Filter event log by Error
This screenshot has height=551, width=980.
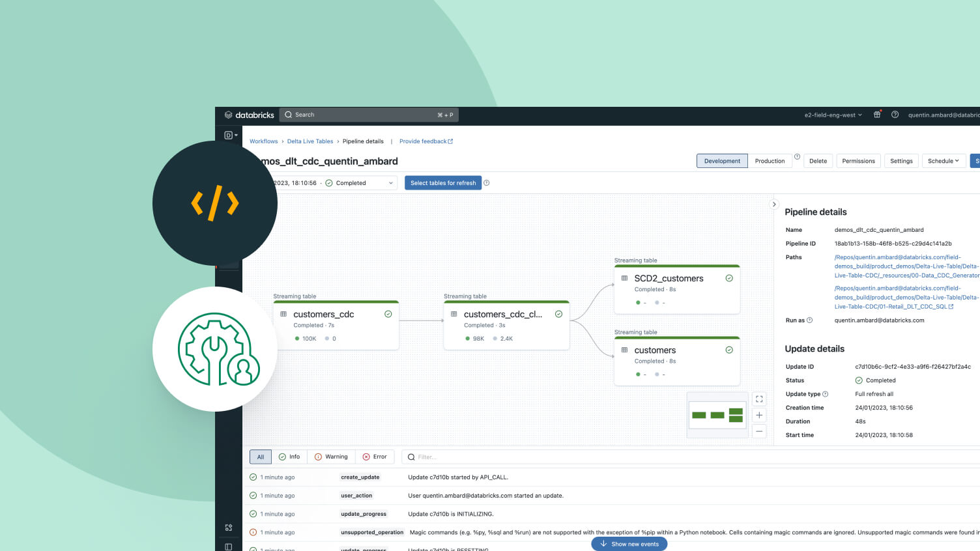click(375, 457)
